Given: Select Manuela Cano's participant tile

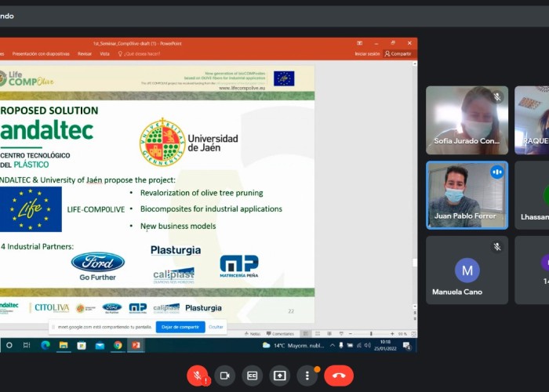Looking at the screenshot, I should click(x=467, y=270).
